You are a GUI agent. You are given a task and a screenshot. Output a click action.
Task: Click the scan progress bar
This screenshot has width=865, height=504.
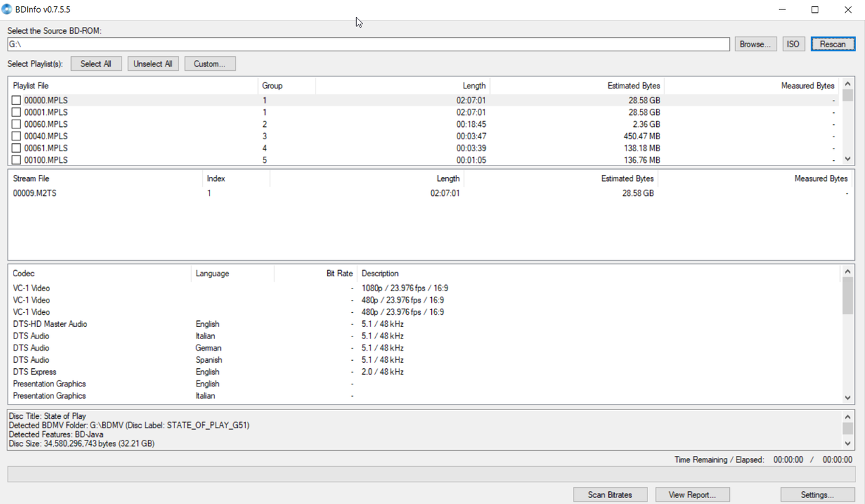click(x=430, y=474)
